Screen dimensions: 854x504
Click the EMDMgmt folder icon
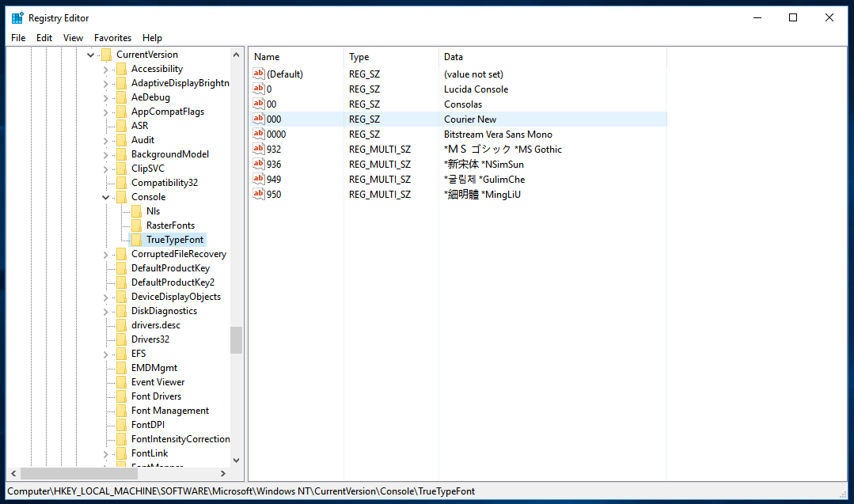coord(121,368)
